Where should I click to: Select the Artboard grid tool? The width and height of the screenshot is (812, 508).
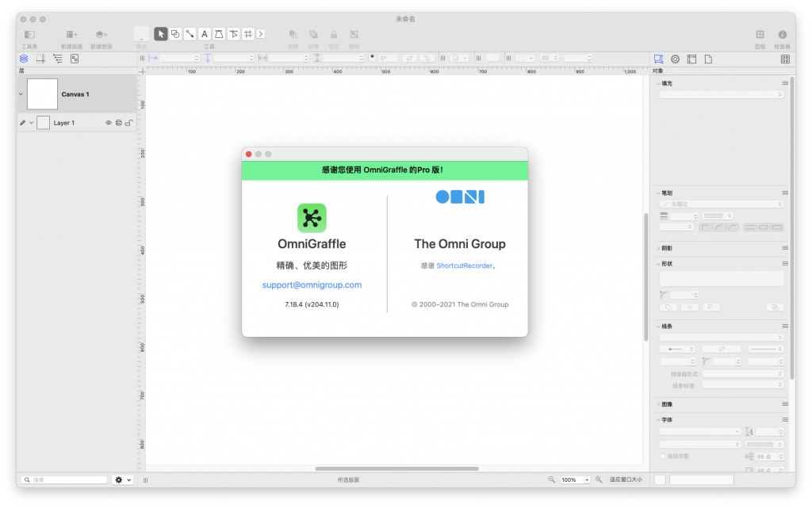pyautogui.click(x=248, y=34)
